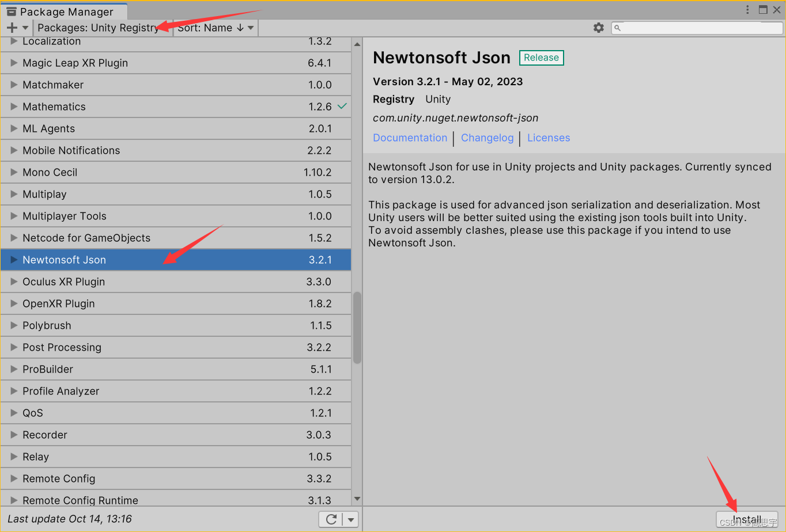
Task: Expand the Mobile Notifications package arrow
Action: pyautogui.click(x=14, y=150)
